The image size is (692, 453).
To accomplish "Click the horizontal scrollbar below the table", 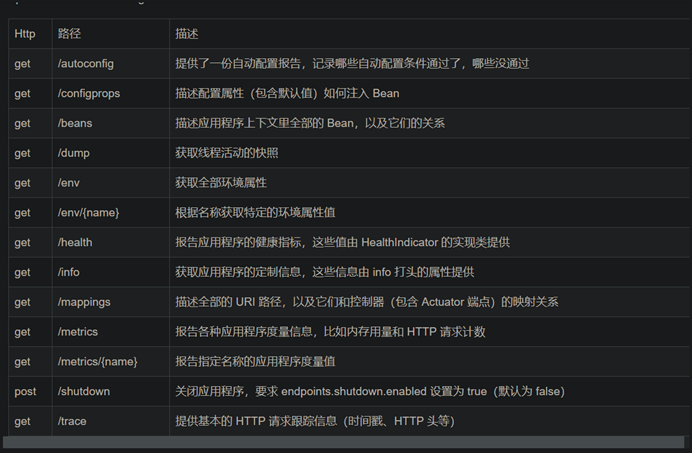I will click(340, 442).
